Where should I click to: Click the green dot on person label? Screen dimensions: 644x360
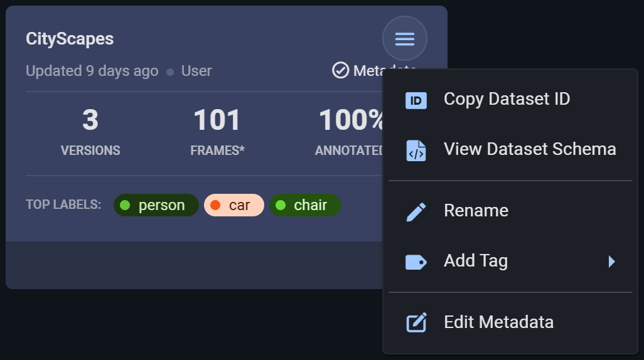pyautogui.click(x=125, y=205)
